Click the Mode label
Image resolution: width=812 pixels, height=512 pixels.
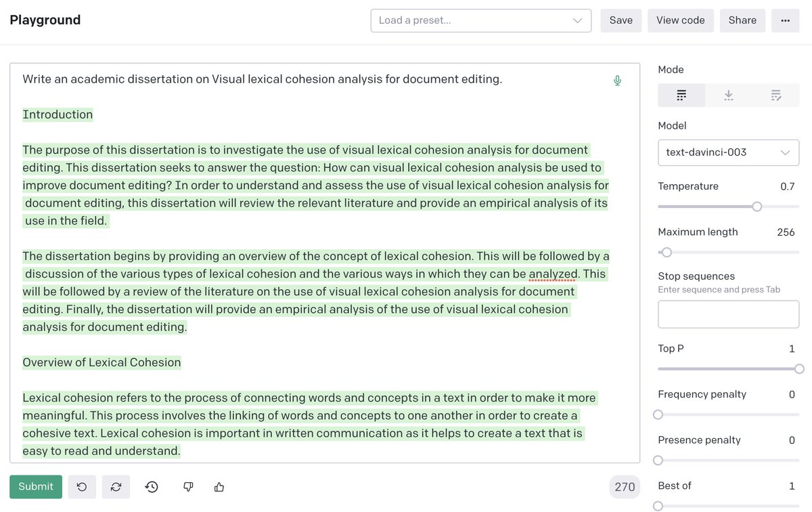coord(671,70)
